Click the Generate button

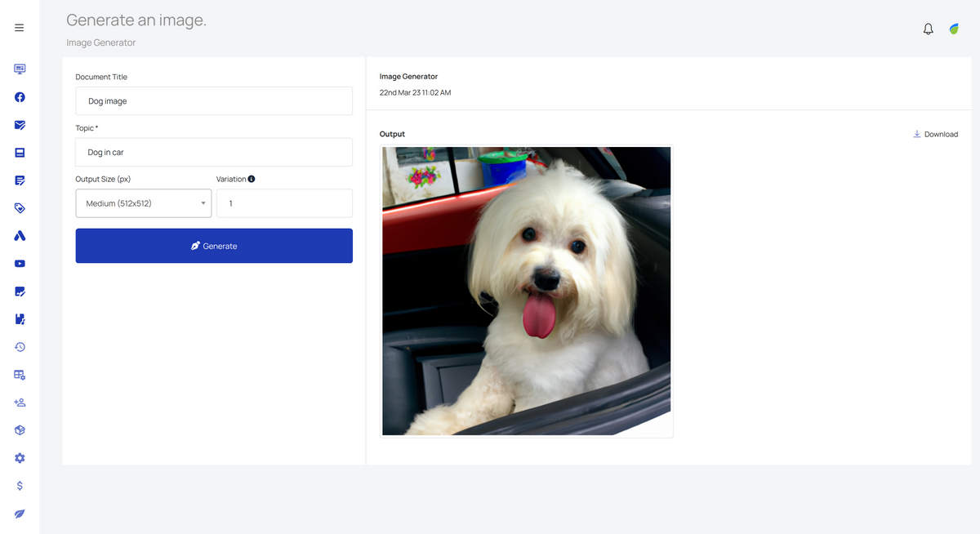pos(214,246)
